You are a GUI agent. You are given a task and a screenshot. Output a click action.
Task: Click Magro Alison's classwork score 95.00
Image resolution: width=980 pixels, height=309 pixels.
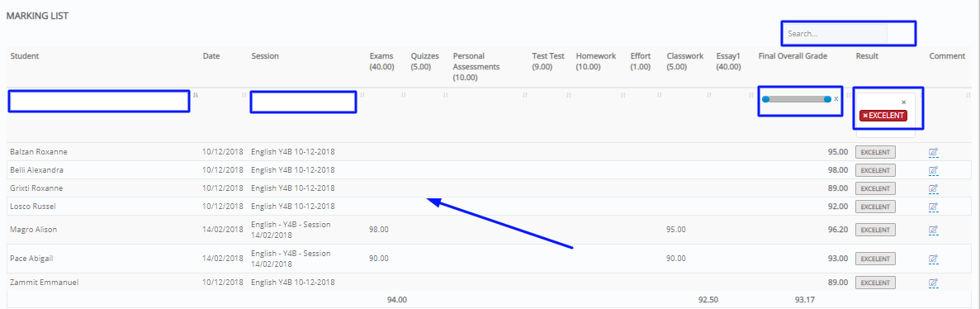pos(675,231)
